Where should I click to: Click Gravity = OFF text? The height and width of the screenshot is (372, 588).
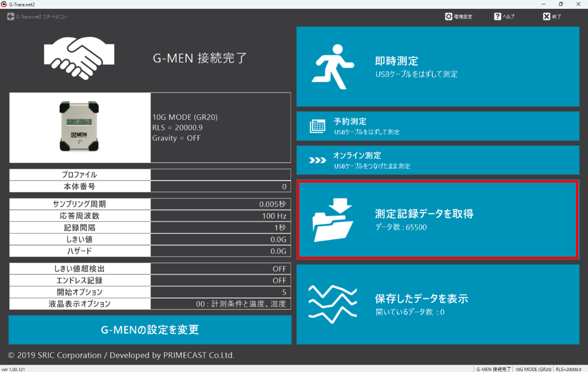(176, 138)
